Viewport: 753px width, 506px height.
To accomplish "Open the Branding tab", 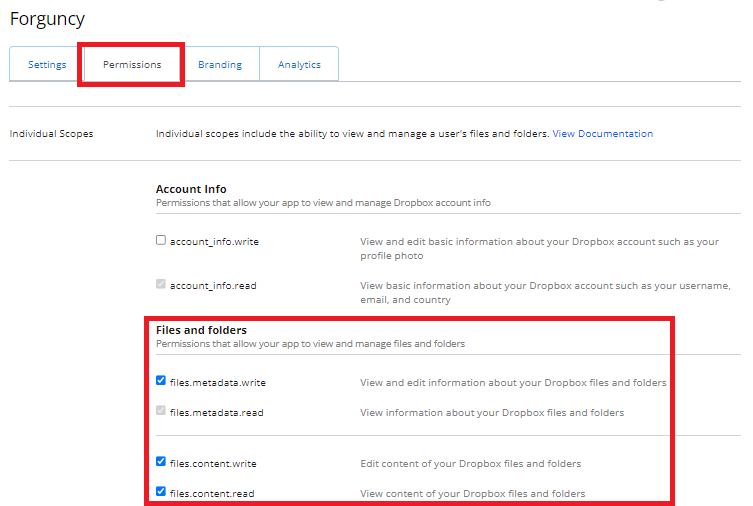I will pos(220,64).
